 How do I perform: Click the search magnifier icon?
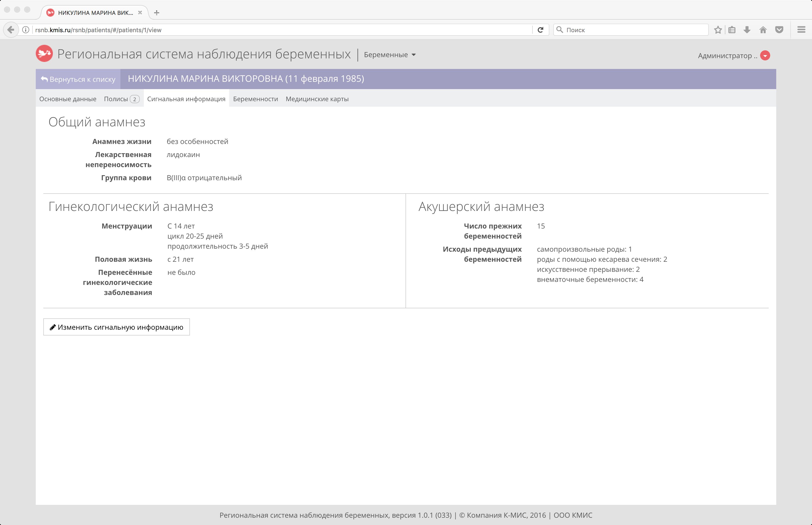[560, 30]
